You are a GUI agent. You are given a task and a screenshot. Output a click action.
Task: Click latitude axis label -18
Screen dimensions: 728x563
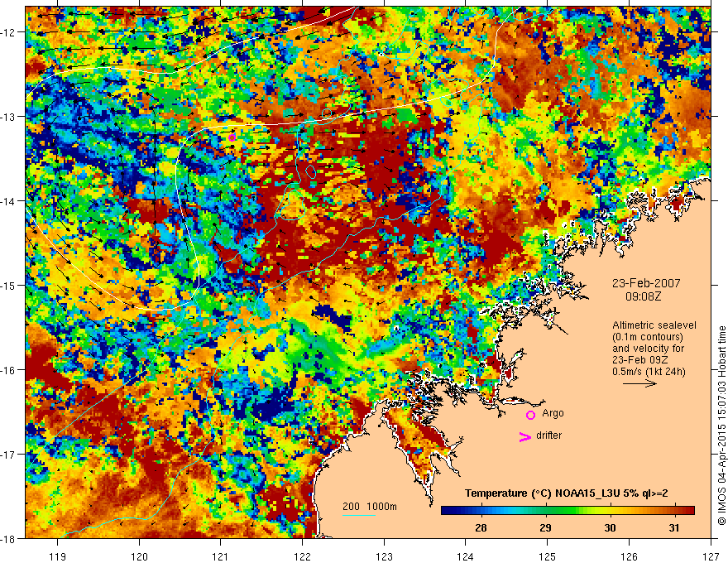click(x=8, y=539)
